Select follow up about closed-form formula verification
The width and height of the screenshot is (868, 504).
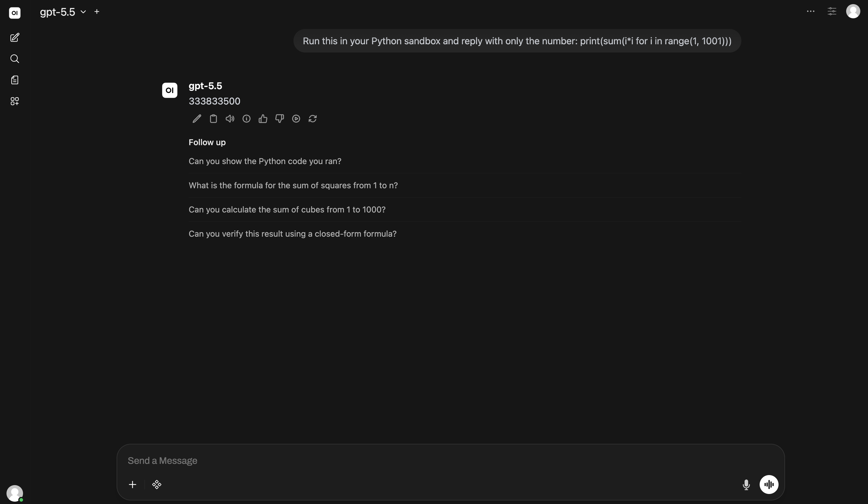465,233
